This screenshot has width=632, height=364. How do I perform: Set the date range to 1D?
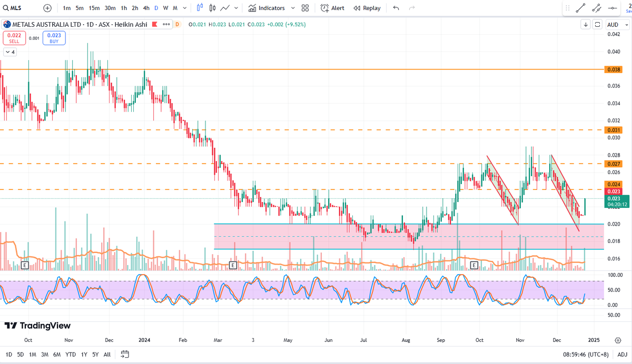tap(9, 354)
